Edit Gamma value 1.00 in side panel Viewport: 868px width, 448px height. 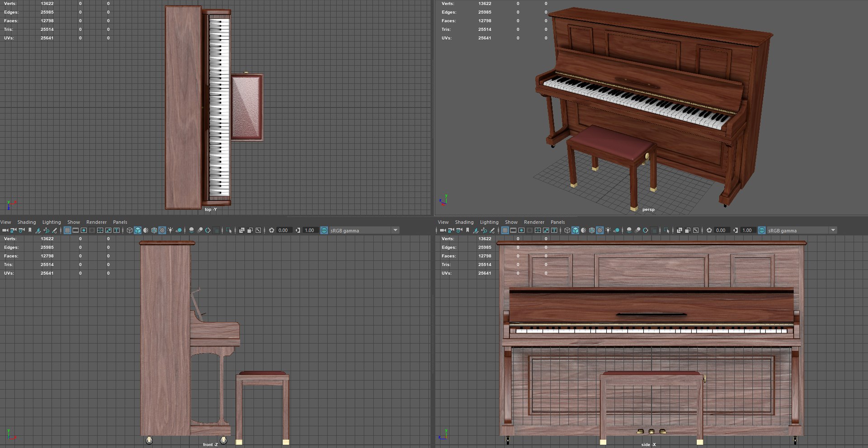point(748,230)
